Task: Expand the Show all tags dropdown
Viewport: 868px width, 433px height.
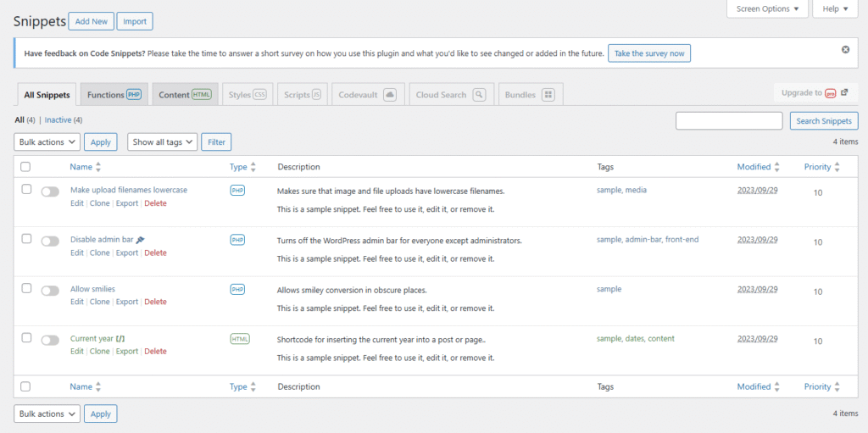Action: [163, 142]
